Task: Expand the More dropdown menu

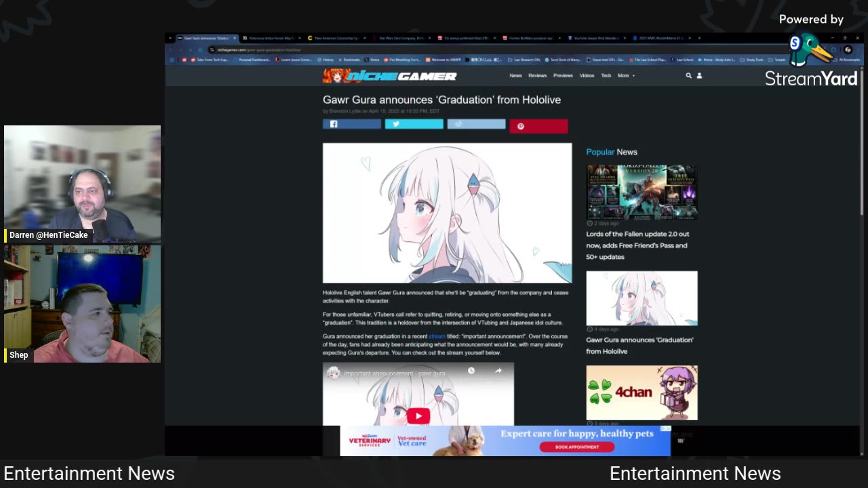Action: [625, 76]
